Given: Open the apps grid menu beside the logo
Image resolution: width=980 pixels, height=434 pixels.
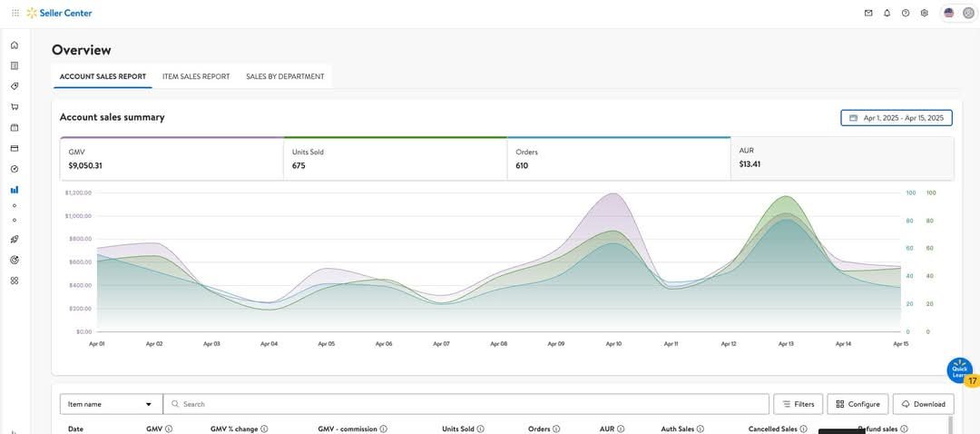Looking at the screenshot, I should (x=15, y=13).
